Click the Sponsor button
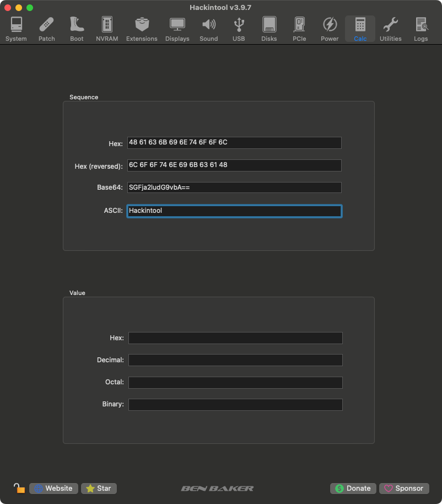The height and width of the screenshot is (504, 442). pos(404,488)
